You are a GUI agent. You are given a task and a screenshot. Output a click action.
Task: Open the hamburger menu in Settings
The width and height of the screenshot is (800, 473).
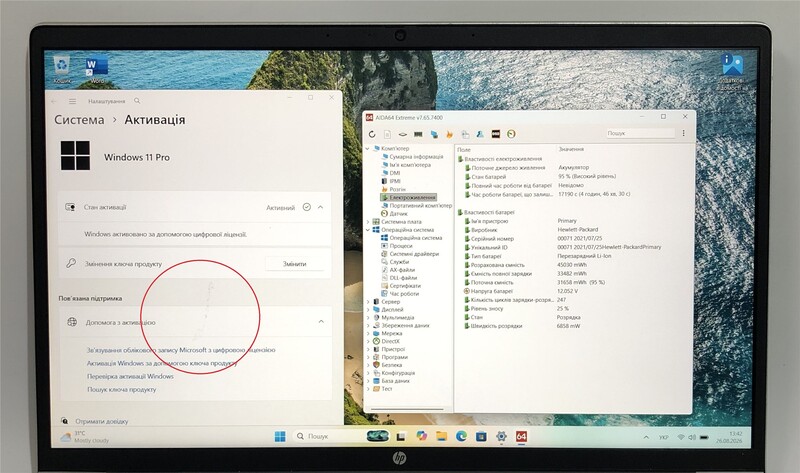pyautogui.click(x=72, y=102)
